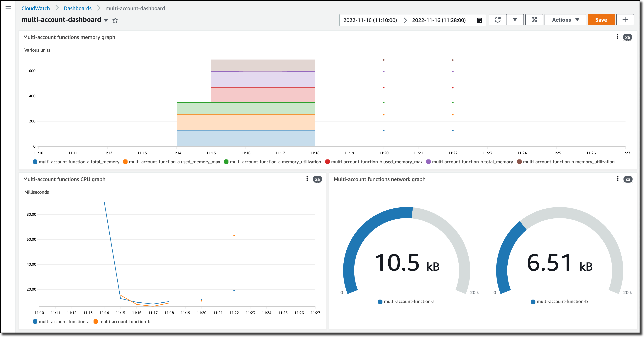644x337 pixels.
Task: Open memory graph widget options menu
Action: [617, 37]
